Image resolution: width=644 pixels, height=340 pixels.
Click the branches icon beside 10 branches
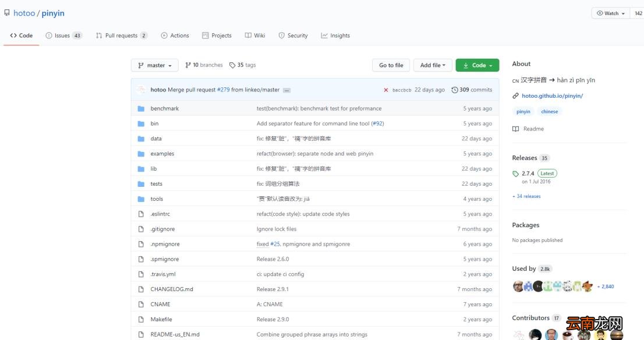[187, 65]
